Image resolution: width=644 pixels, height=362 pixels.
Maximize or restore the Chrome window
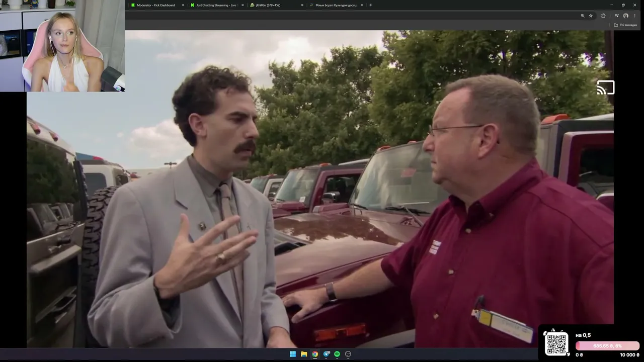tap(623, 5)
